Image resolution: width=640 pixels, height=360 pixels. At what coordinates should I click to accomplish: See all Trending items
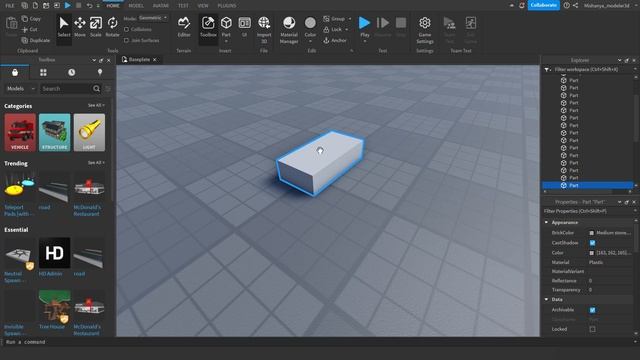coord(96,163)
